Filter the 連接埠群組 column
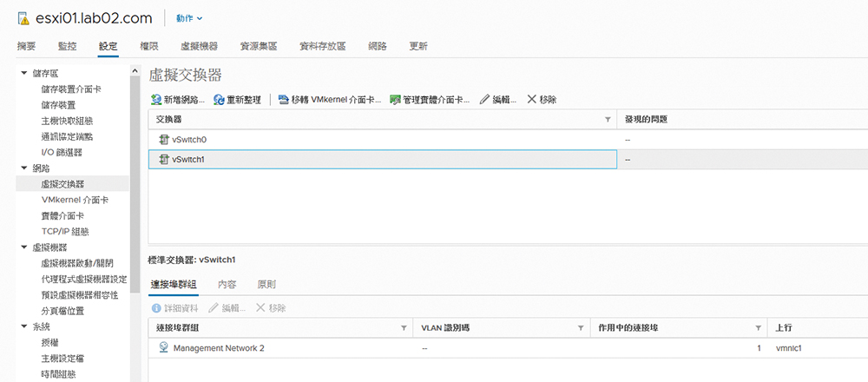 click(404, 328)
